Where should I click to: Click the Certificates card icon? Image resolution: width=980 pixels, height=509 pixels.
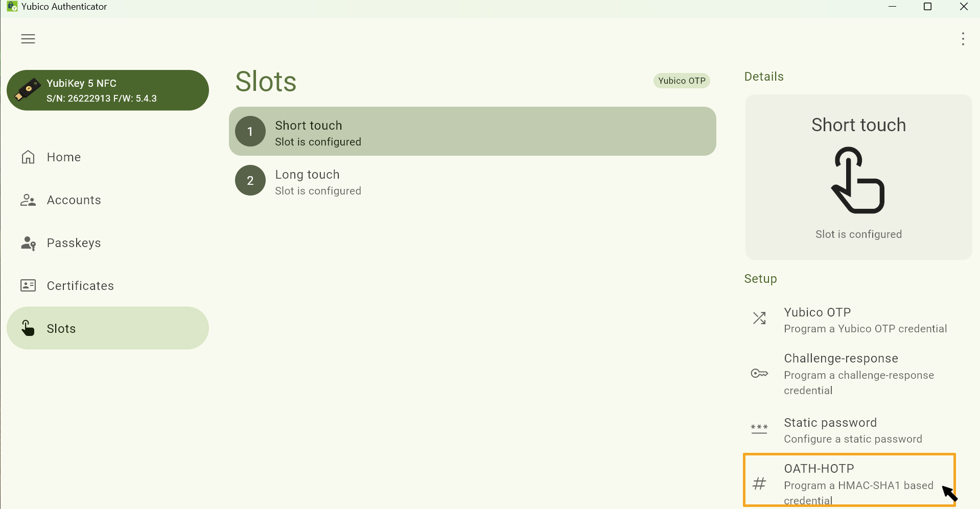pos(28,285)
